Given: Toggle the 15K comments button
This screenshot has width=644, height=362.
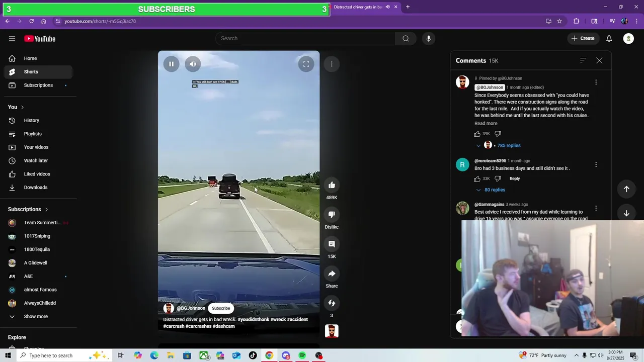Looking at the screenshot, I should (x=332, y=244).
